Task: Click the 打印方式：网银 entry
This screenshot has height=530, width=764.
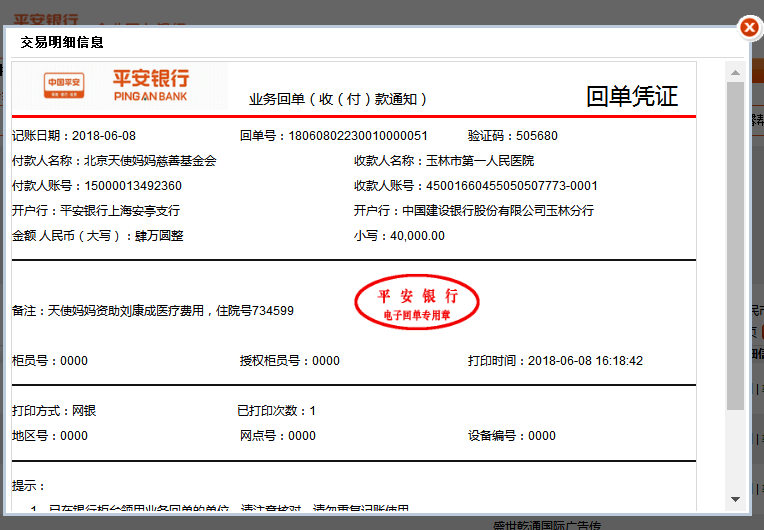Action: click(54, 411)
